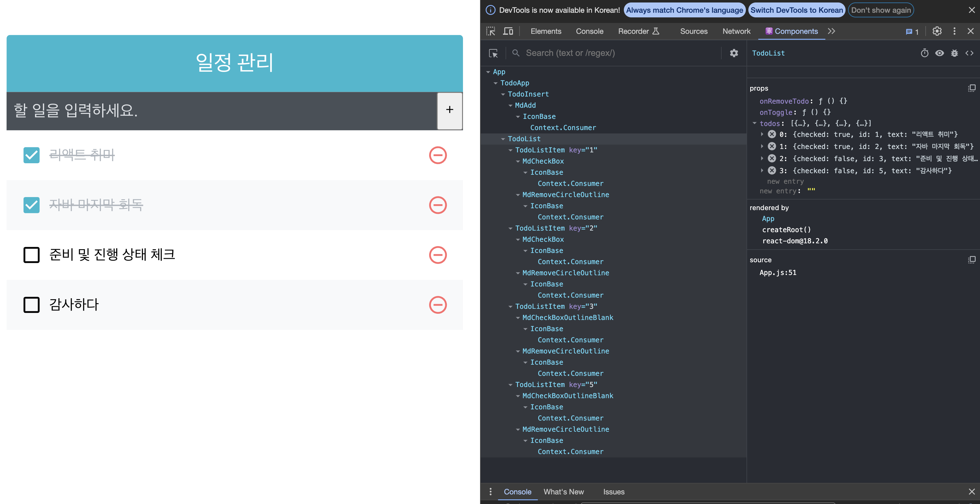Open the Issues drawer tab
This screenshot has width=980, height=504.
tap(613, 492)
